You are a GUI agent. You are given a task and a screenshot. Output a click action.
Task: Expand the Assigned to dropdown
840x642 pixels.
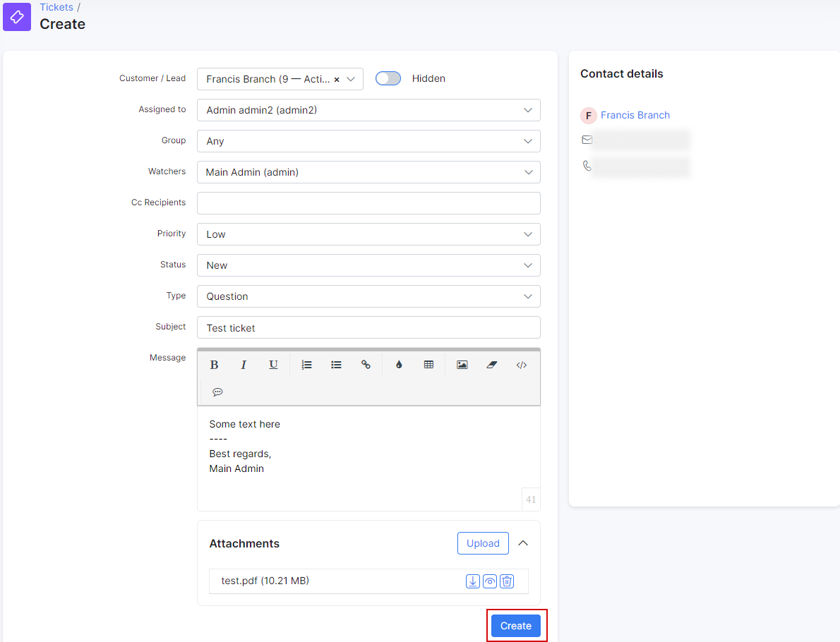368,110
